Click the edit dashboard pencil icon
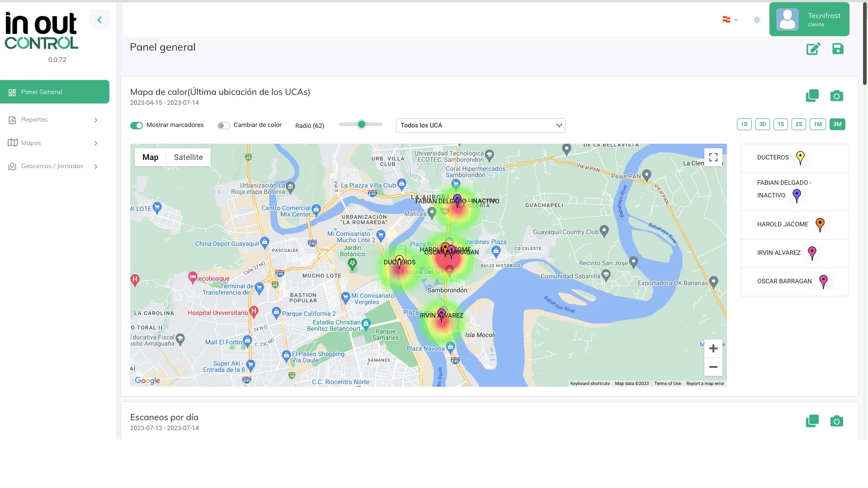Image resolution: width=868 pixels, height=488 pixels. click(813, 49)
